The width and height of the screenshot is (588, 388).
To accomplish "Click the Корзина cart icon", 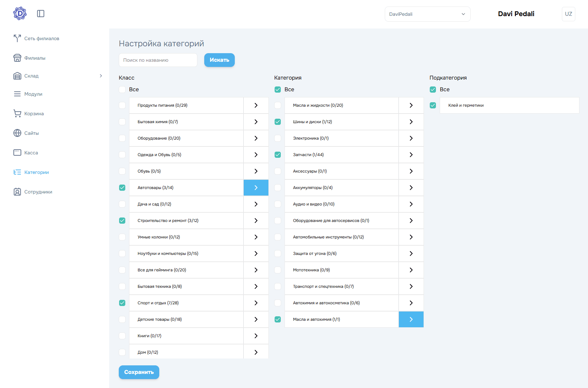I will pos(17,114).
